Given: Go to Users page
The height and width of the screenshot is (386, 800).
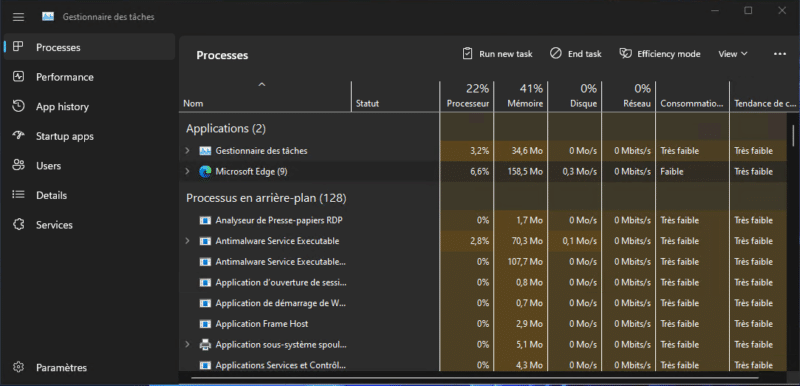Looking at the screenshot, I should 48,166.
